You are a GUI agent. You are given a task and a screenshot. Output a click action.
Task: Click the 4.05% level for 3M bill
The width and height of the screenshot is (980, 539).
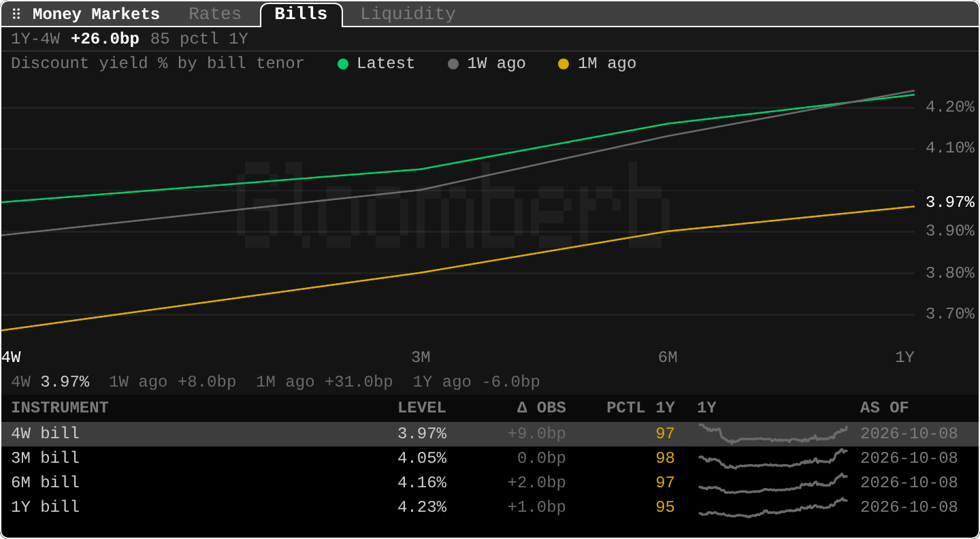(422, 458)
